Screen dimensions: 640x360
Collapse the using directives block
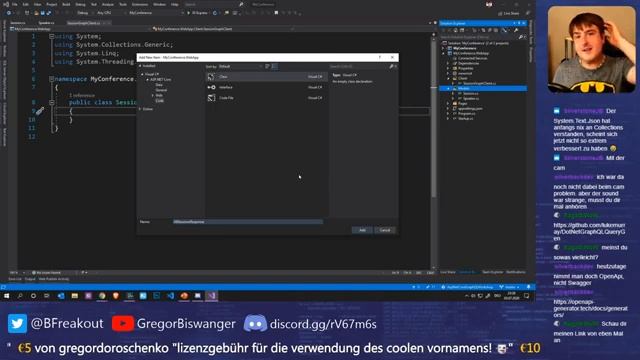click(51, 36)
